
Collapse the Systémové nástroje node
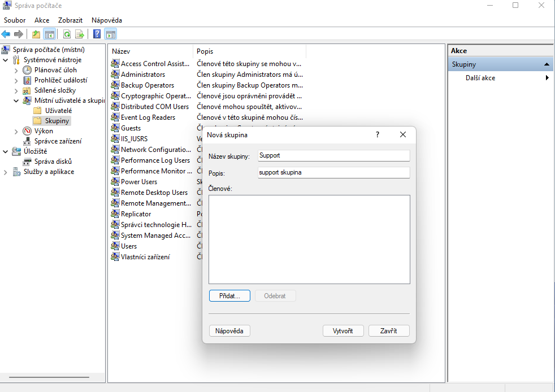6,60
